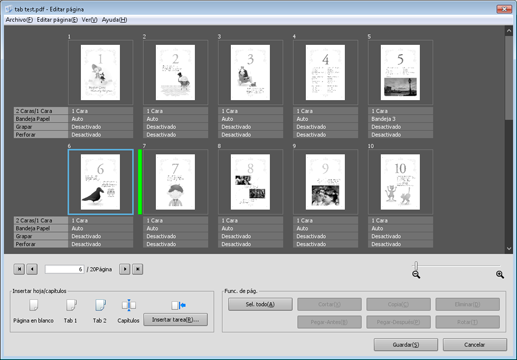Viewport: 517px width, 360px height.
Task: Click the page number input field
Action: (65, 269)
